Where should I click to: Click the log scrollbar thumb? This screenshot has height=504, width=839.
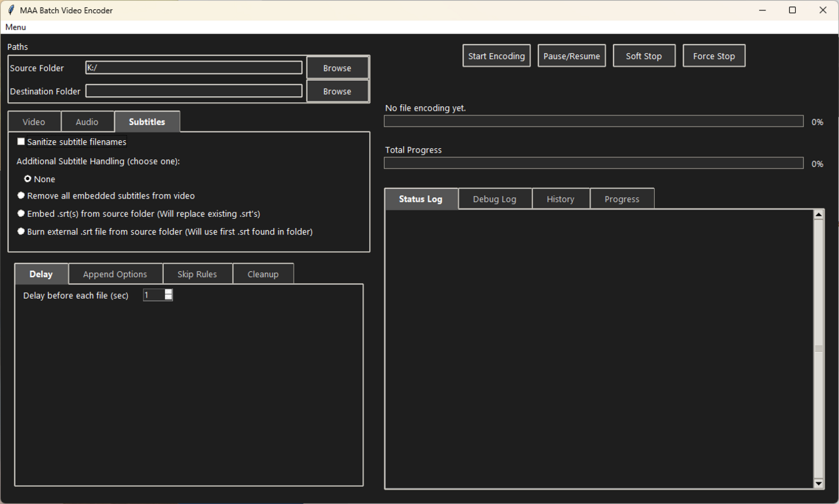point(818,349)
